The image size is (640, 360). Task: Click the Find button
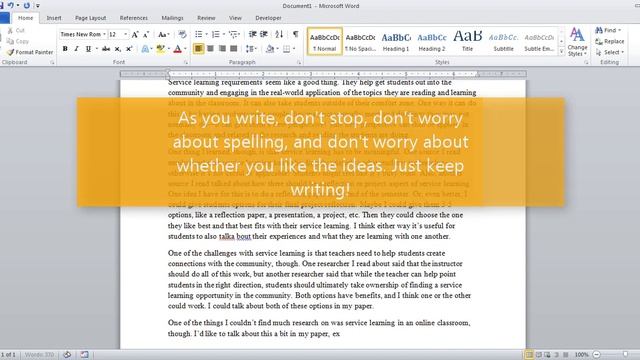pos(607,30)
